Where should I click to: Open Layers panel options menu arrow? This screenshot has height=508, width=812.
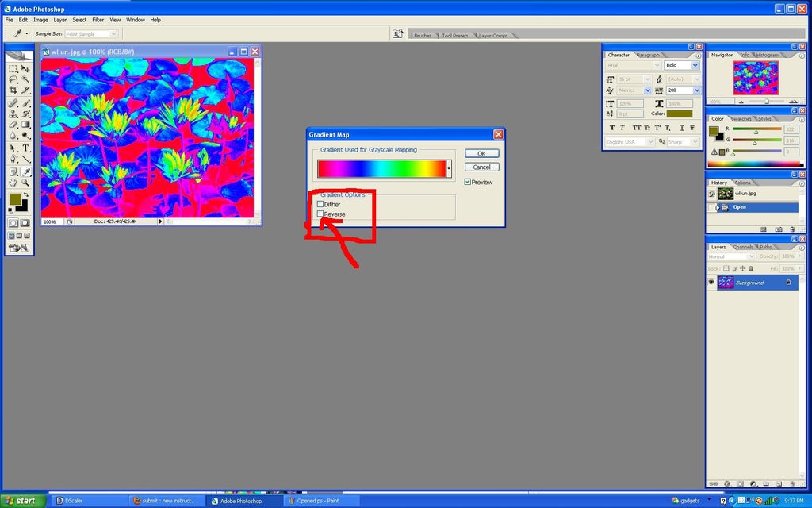tap(802, 248)
